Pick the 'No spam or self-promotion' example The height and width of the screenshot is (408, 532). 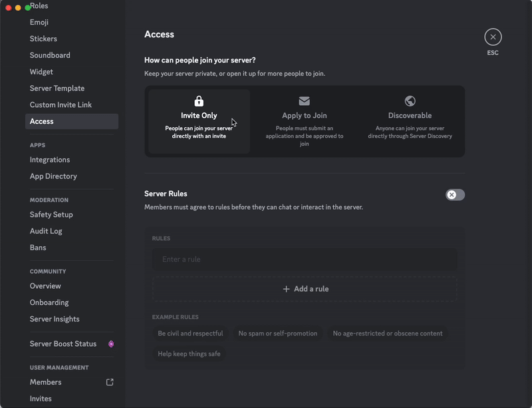click(x=278, y=333)
